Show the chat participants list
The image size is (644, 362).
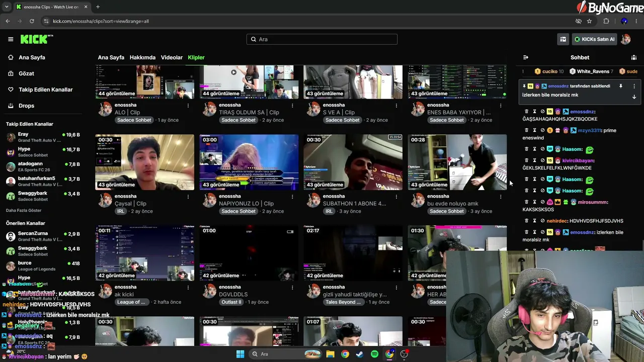(x=634, y=57)
